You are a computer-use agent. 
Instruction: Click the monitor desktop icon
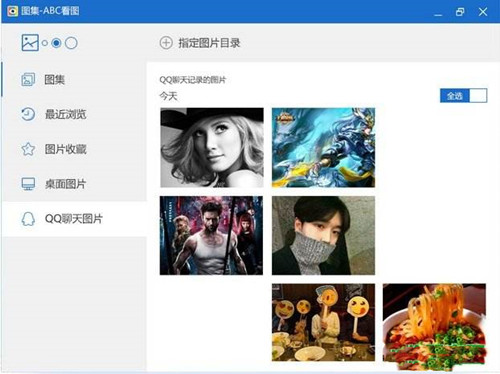28,184
